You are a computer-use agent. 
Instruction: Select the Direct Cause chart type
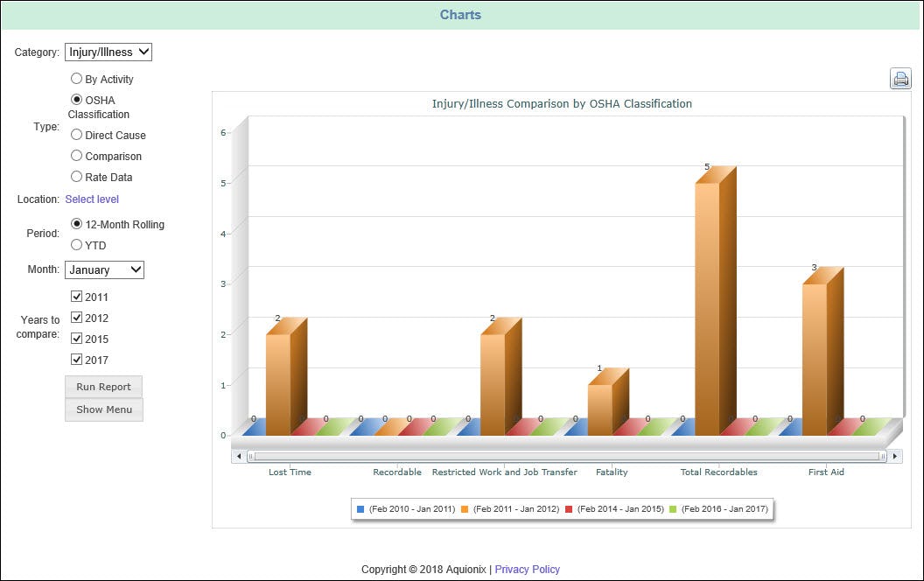click(77, 134)
